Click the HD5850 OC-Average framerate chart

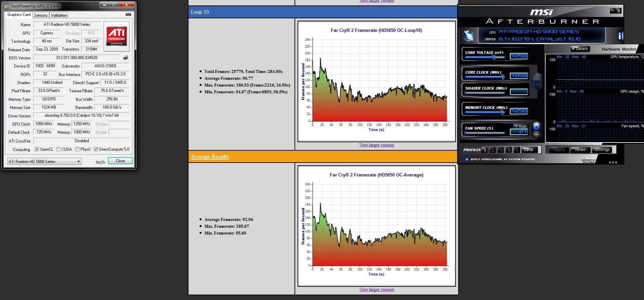click(x=377, y=226)
